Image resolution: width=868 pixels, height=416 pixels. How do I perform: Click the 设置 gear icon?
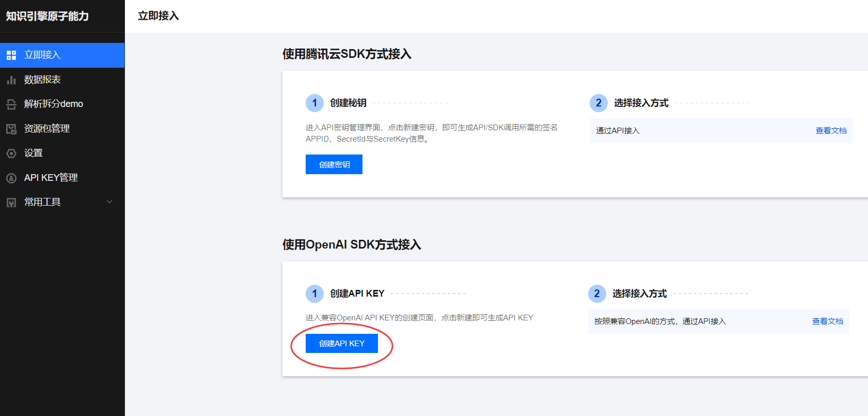coord(11,153)
